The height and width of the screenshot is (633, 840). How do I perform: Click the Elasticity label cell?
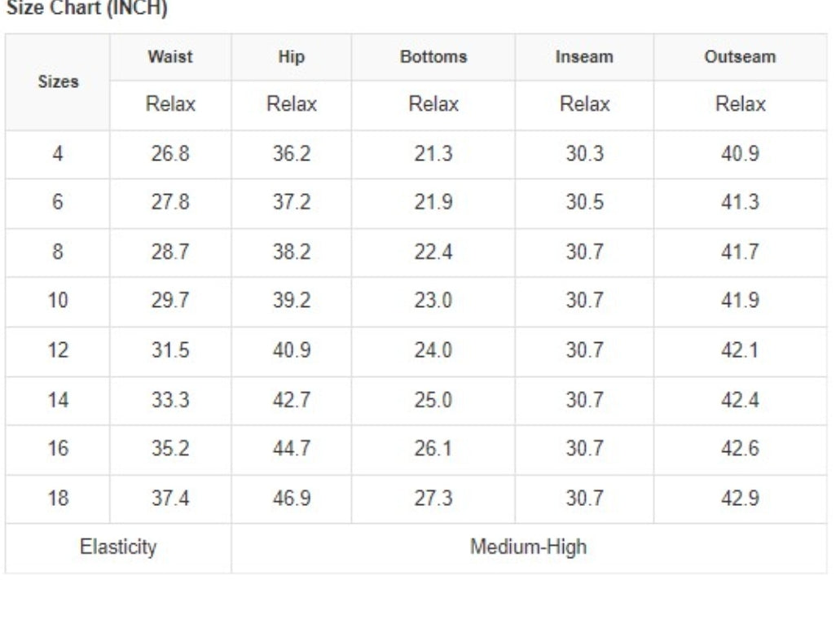tap(118, 547)
